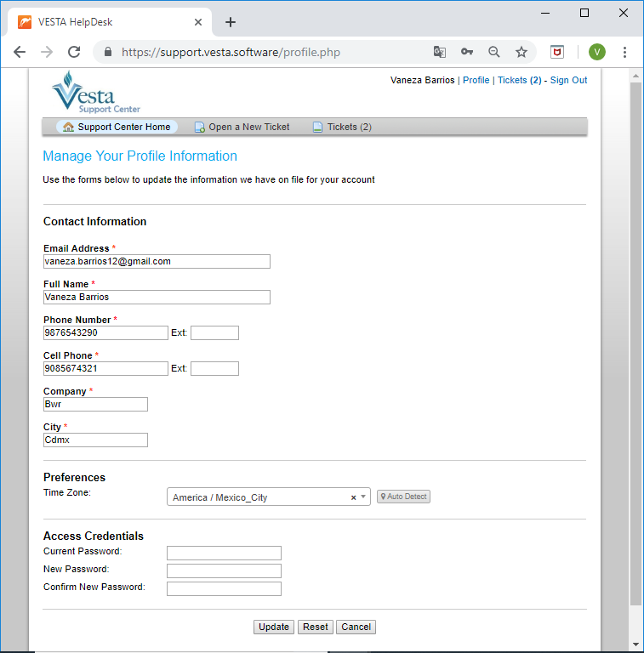Clear the selected America / Mexico_City time zone

tap(353, 497)
